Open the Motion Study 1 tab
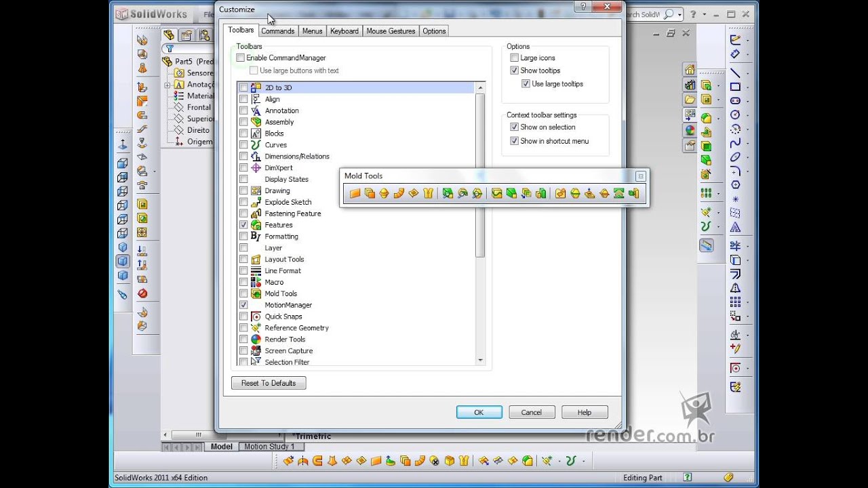868x488 pixels. [269, 447]
